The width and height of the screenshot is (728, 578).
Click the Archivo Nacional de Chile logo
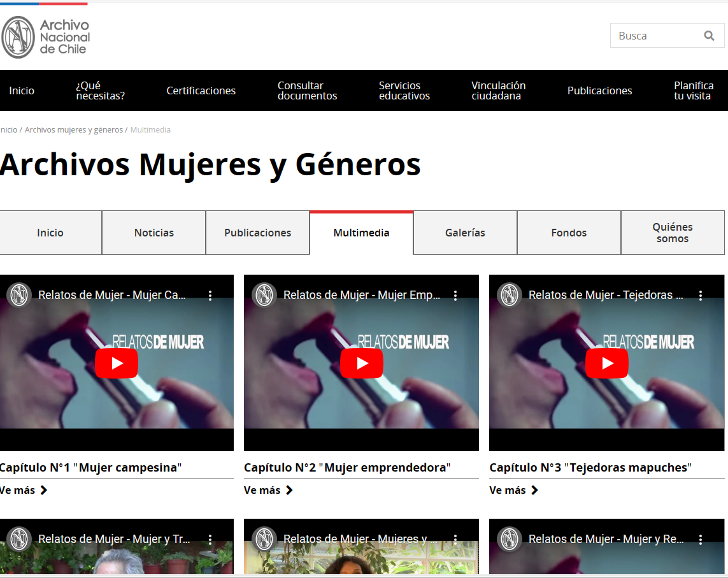[45, 37]
